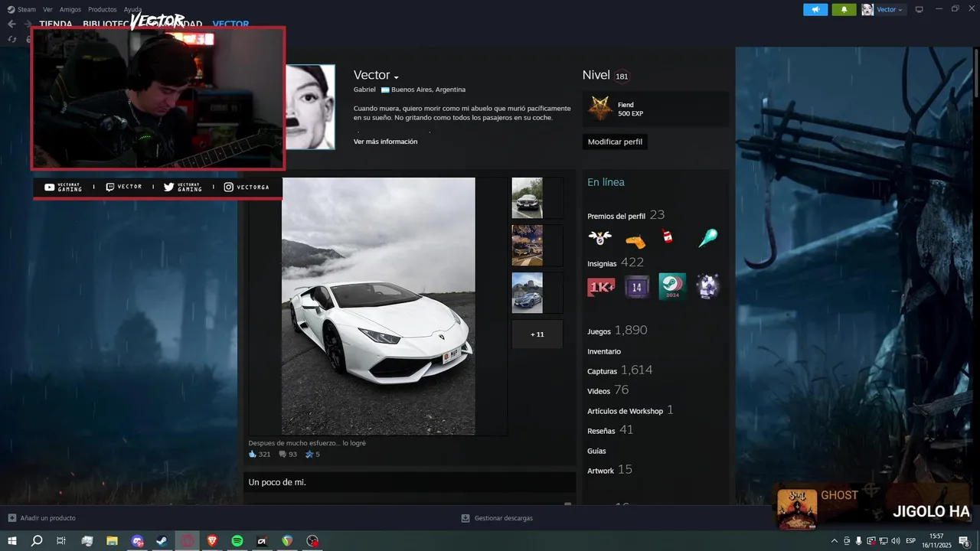Open the Ver menu
The width and height of the screenshot is (980, 551).
click(x=47, y=9)
